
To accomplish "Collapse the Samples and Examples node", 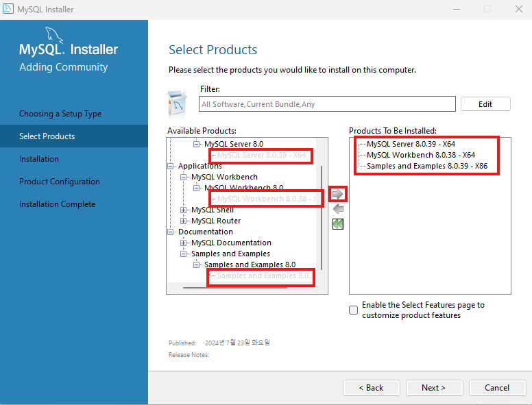I will coord(183,254).
